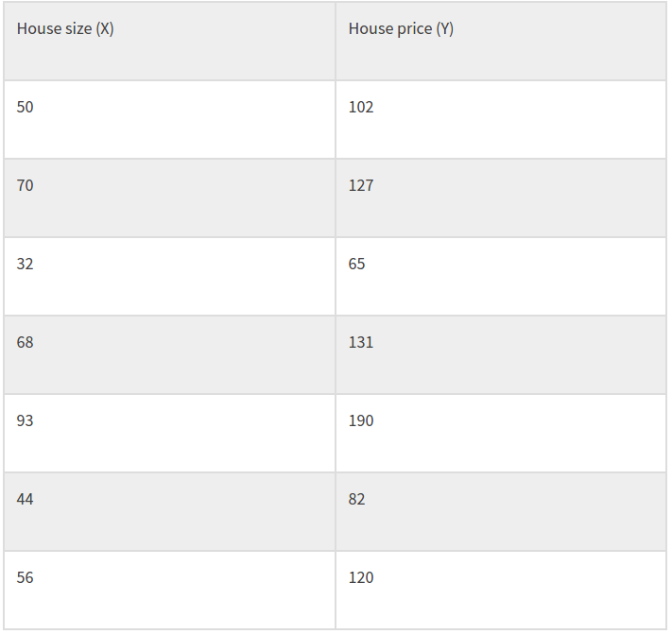Select the cell with house price 102

coord(361,108)
